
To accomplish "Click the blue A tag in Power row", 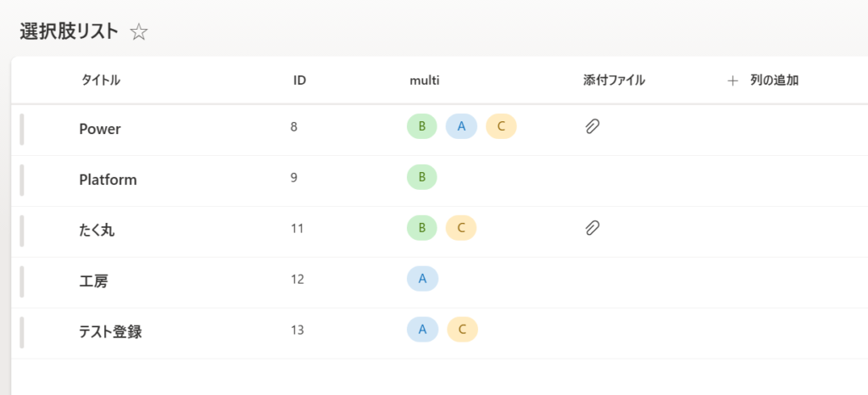I will click(x=462, y=126).
